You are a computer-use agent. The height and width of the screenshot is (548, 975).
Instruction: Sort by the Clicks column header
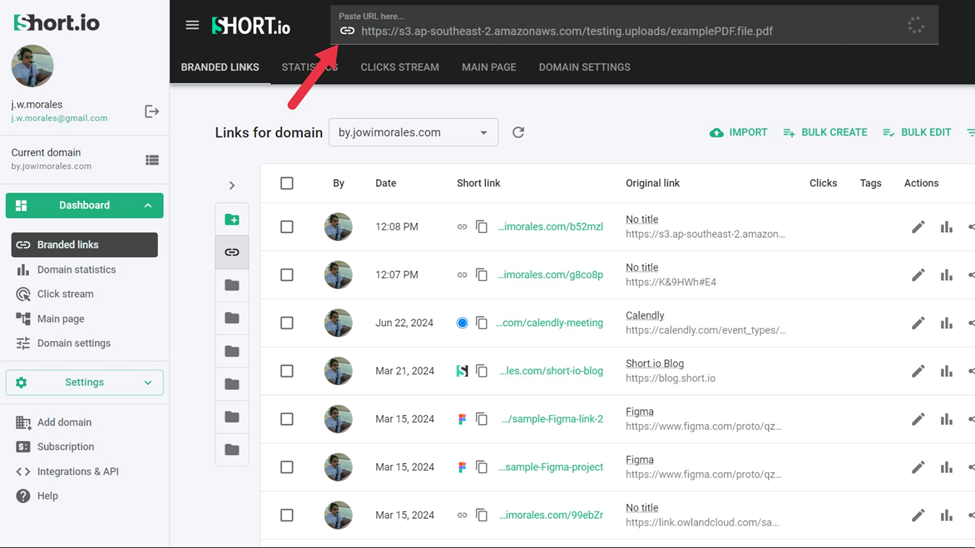(823, 183)
